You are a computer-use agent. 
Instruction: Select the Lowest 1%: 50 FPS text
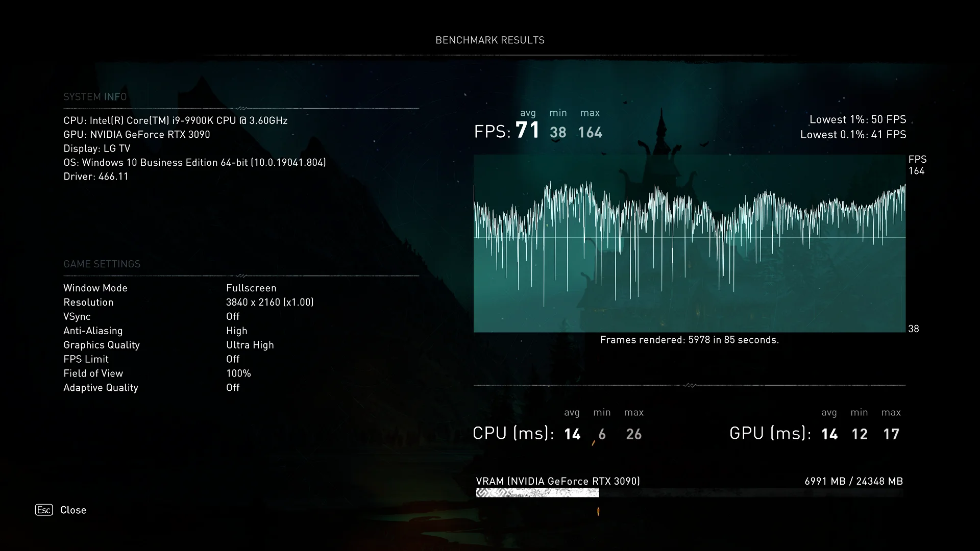tap(858, 119)
